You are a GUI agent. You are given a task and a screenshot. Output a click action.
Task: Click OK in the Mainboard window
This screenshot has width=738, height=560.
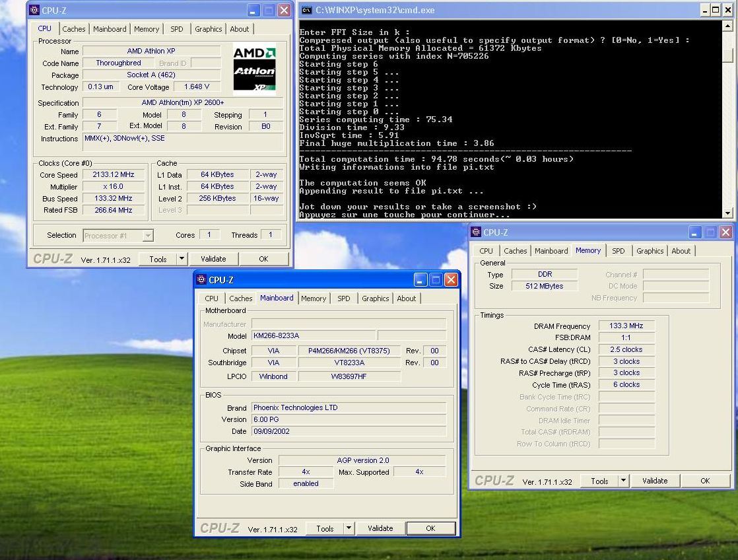430,528
